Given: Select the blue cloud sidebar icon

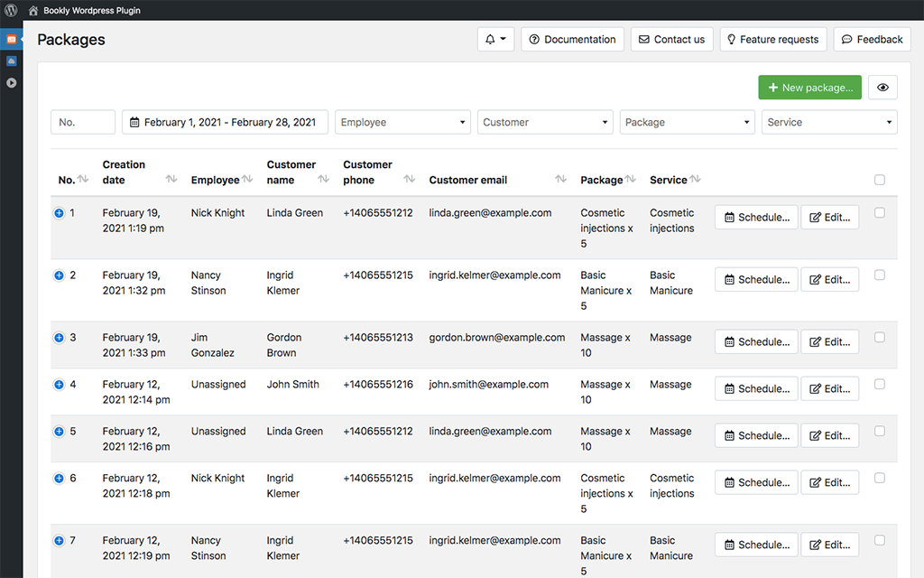Looking at the screenshot, I should pos(11,61).
